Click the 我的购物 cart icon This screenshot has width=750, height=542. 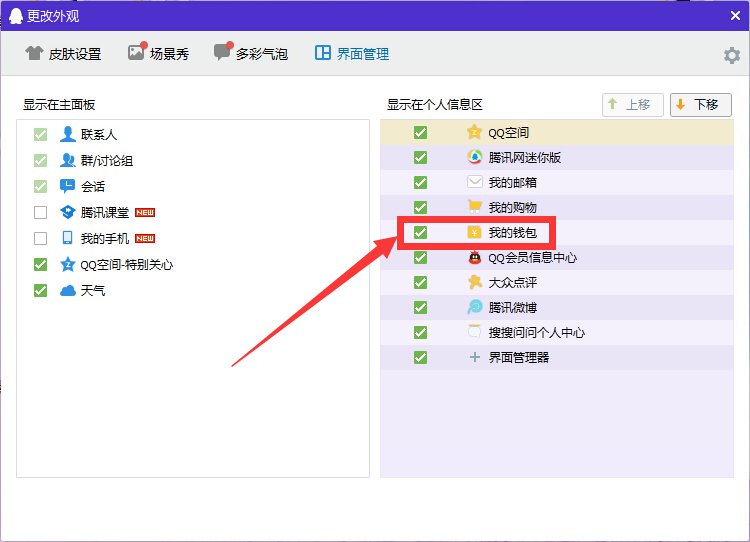(x=474, y=207)
